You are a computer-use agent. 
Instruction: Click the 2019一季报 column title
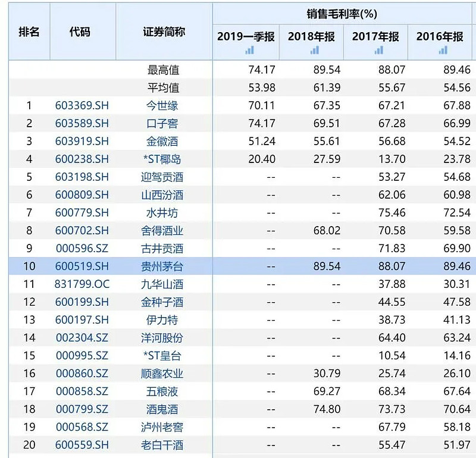click(x=246, y=36)
